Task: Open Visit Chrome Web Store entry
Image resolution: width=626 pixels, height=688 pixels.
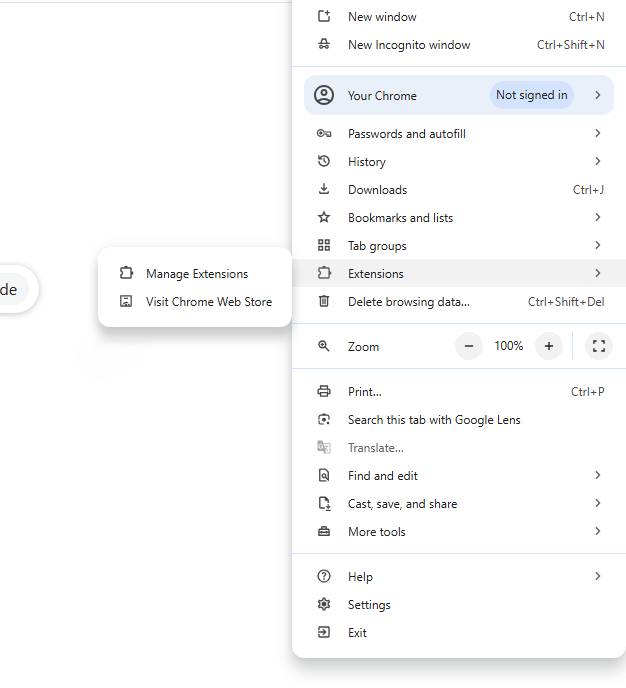Action: pyautogui.click(x=195, y=301)
